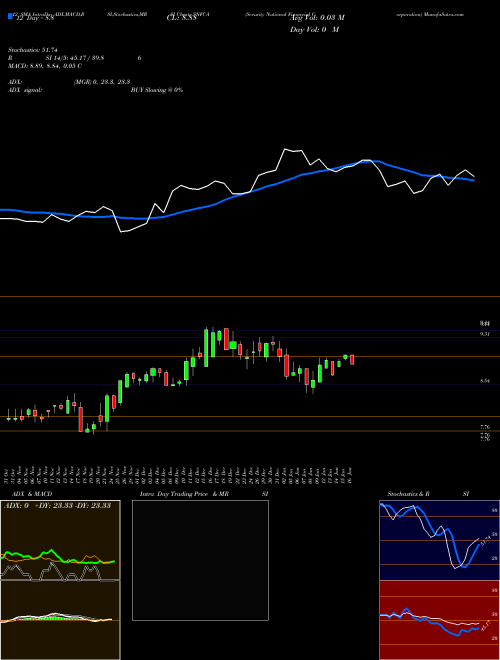Click the 7.76 price axis label
This screenshot has height=660, width=500.
tap(485, 427)
